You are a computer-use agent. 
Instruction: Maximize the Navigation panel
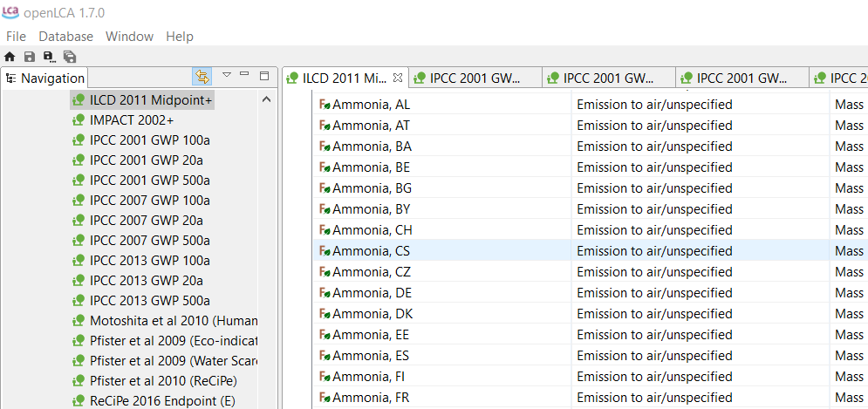(264, 75)
